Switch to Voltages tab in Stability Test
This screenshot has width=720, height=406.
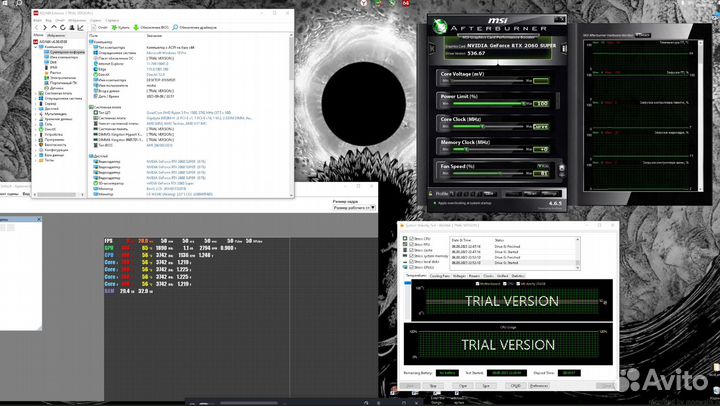pos(459,276)
